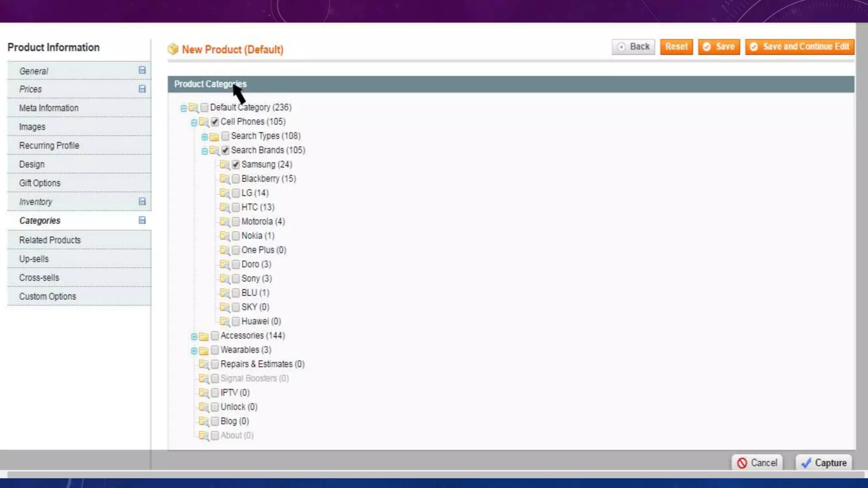Expand the Search Types tree node
Screen dimensions: 868x488
click(204, 136)
